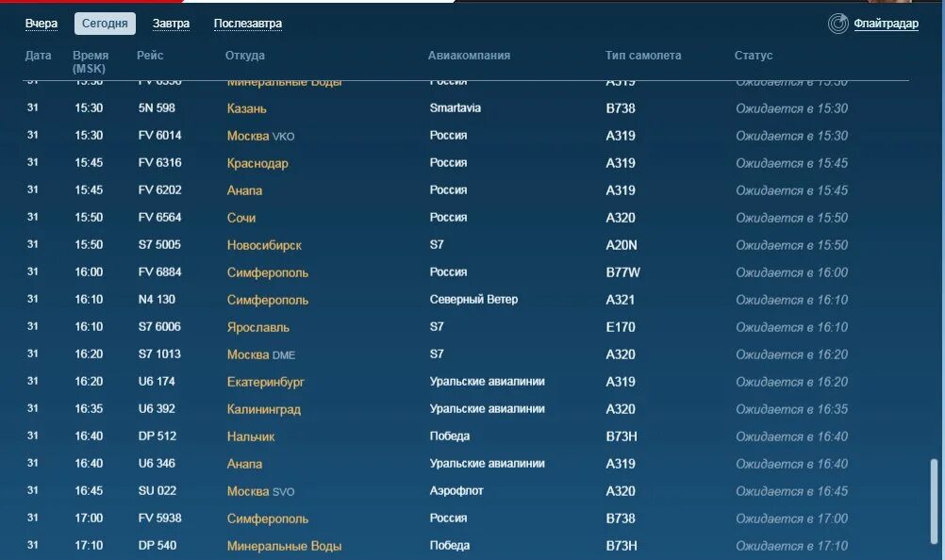Open the Новосибирск origin link
The image size is (945, 560).
tap(264, 245)
